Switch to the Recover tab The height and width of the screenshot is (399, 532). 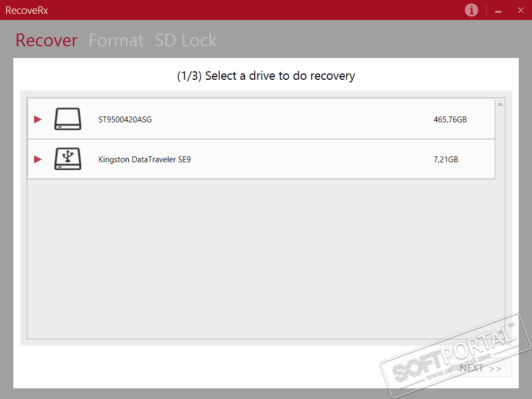coord(46,40)
